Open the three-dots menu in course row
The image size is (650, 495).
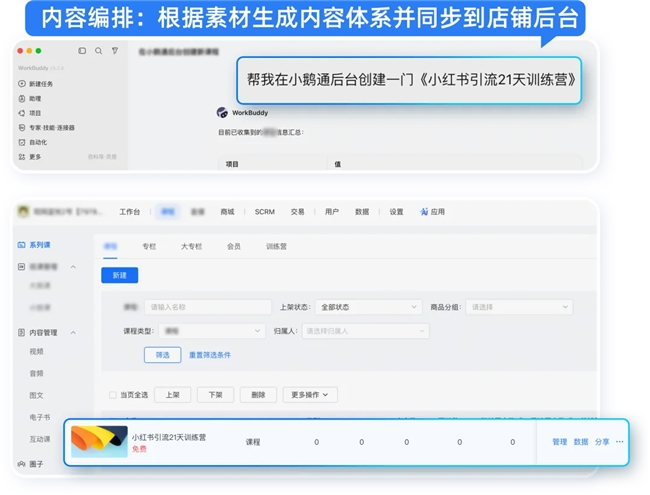[619, 442]
